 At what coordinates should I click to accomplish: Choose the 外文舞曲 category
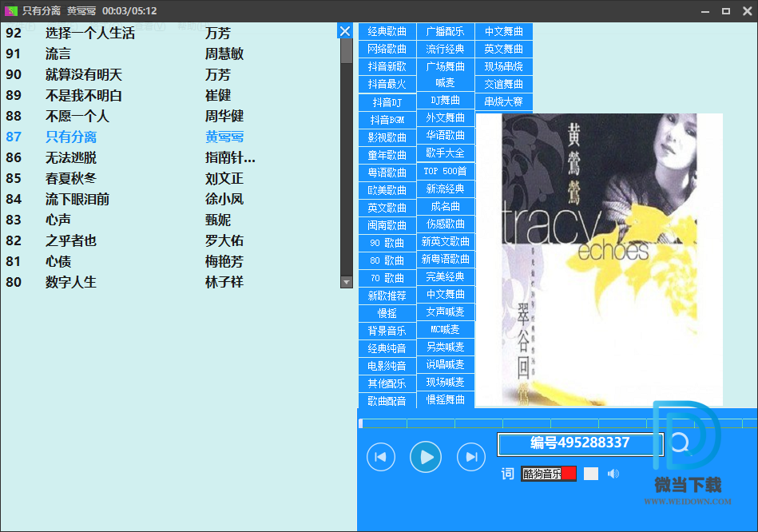tap(445, 117)
